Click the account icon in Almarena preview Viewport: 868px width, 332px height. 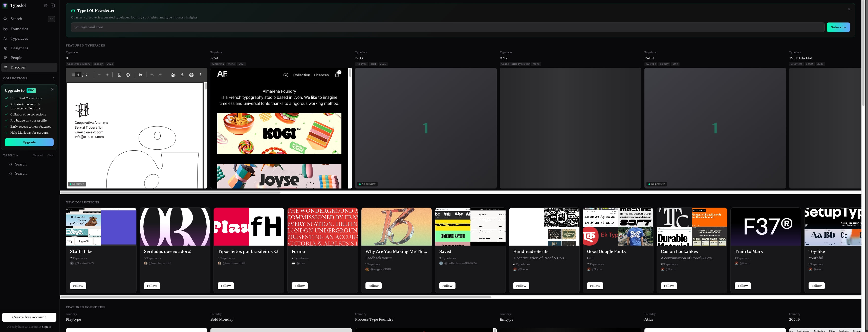click(286, 75)
